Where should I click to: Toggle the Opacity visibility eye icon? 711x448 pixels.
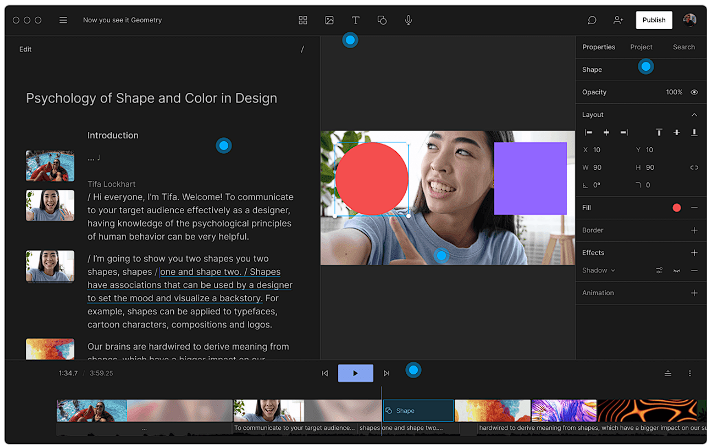tap(694, 92)
